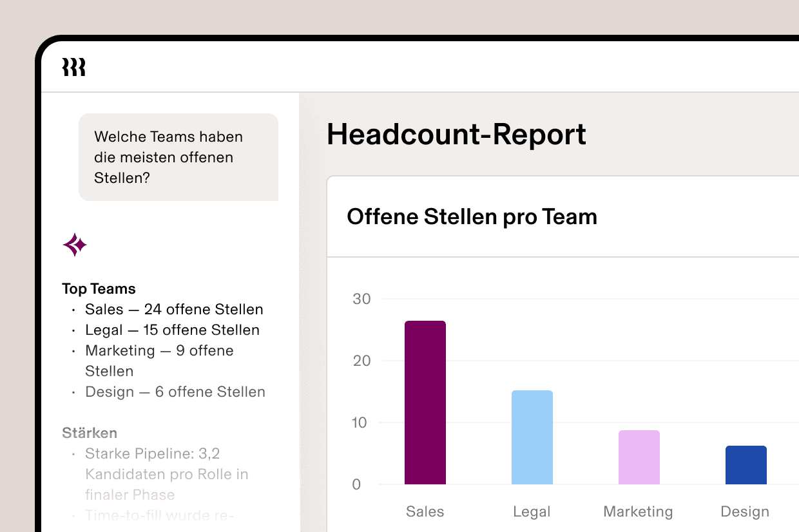Click the 'Stärken' heading
Screen dimensions: 799x532
pos(90,433)
